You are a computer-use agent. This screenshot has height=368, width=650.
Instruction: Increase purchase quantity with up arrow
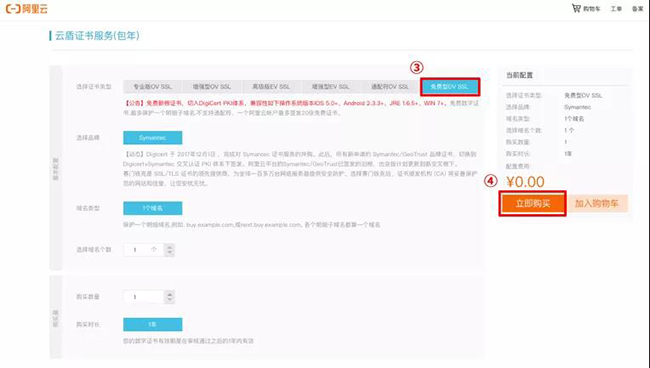pos(169,294)
